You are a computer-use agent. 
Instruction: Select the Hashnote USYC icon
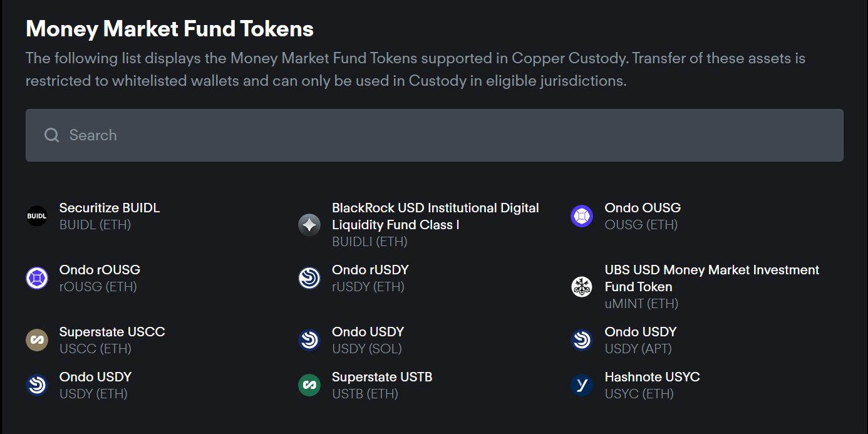point(582,385)
